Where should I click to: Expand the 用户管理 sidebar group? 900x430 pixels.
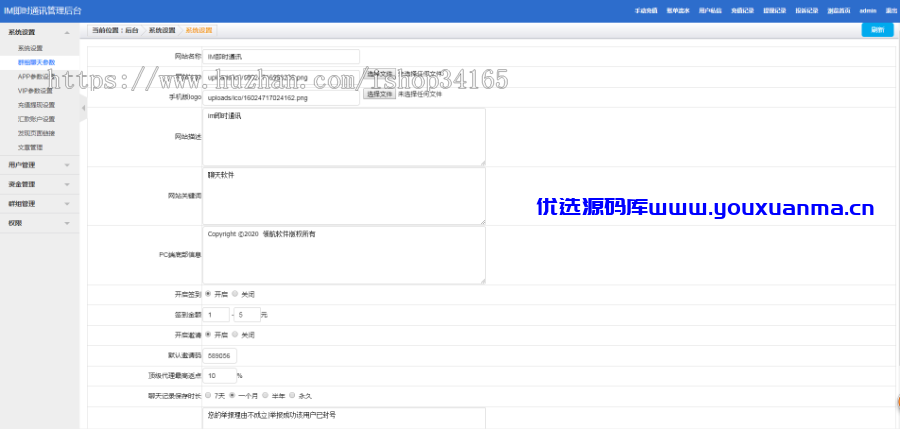[x=39, y=165]
